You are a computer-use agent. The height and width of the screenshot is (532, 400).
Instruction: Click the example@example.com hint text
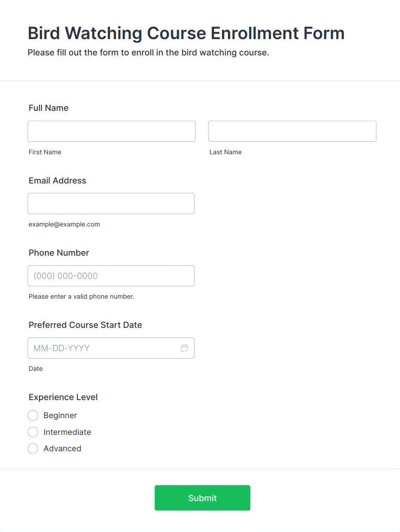pos(65,224)
